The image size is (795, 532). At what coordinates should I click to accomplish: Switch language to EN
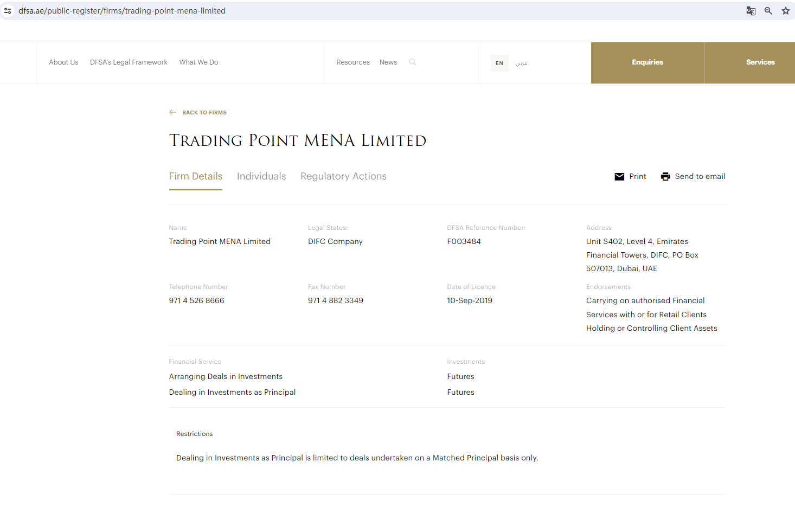[499, 63]
